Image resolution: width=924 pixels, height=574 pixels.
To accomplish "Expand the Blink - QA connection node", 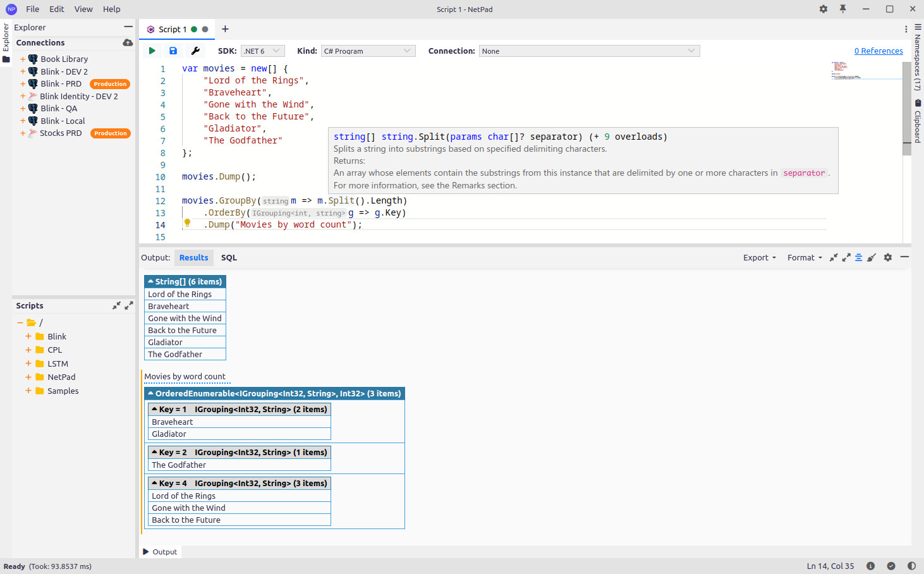I will tap(23, 108).
